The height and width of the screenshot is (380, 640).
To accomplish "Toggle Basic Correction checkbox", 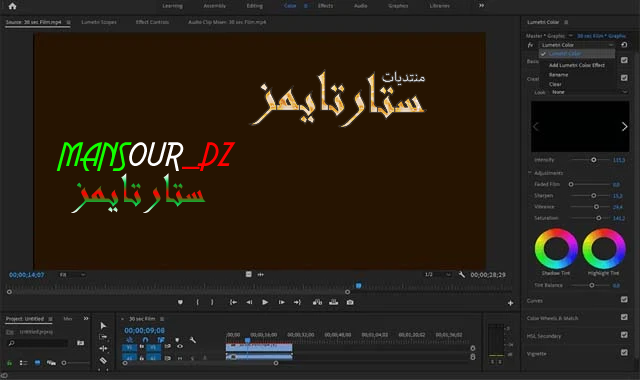I will click(x=624, y=60).
